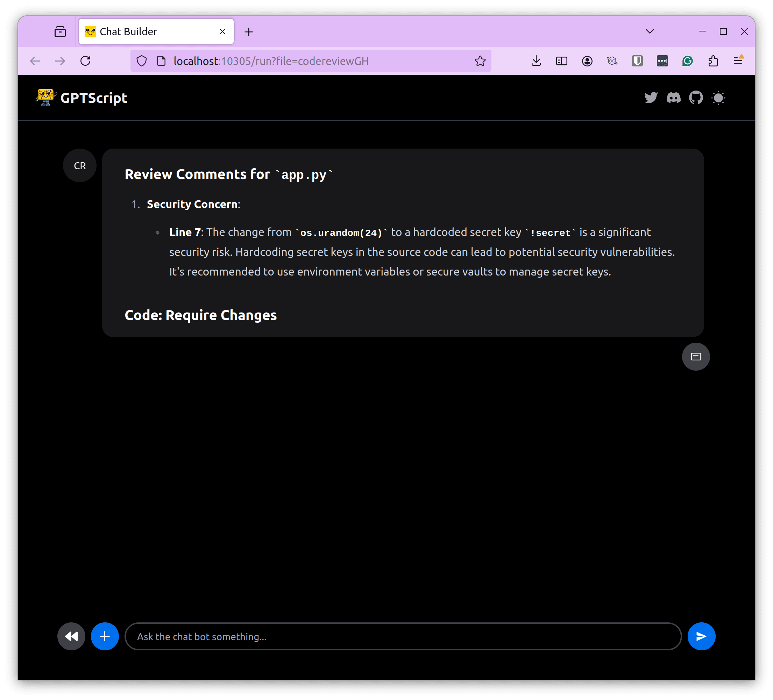Viewport: 773px width, 700px height.
Task: Click the 'Line 7' bold text
Action: 185,232
